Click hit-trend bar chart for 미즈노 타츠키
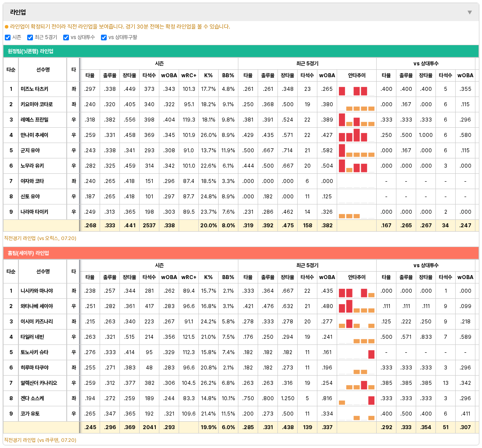Screen dimensions: 482x448 point(356,89)
